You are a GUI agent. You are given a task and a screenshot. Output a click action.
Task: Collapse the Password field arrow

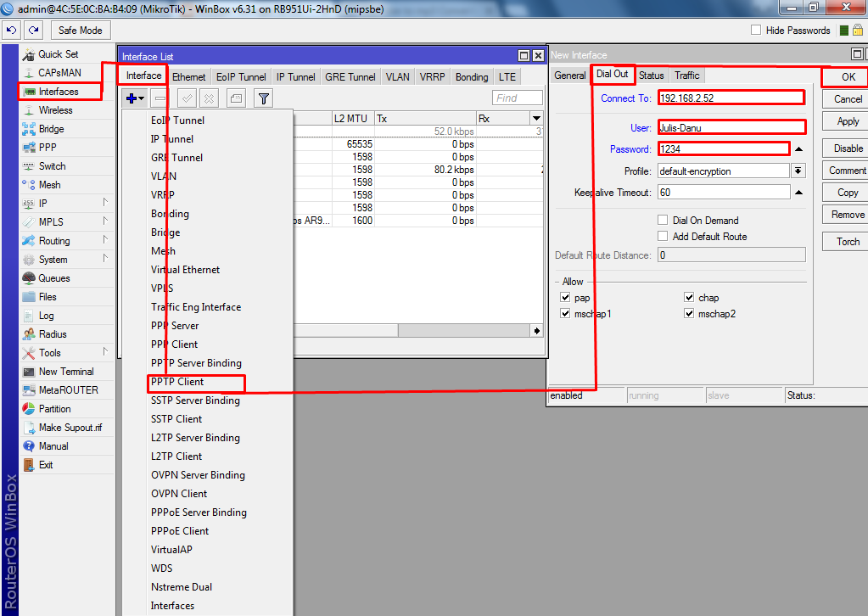[x=798, y=148]
